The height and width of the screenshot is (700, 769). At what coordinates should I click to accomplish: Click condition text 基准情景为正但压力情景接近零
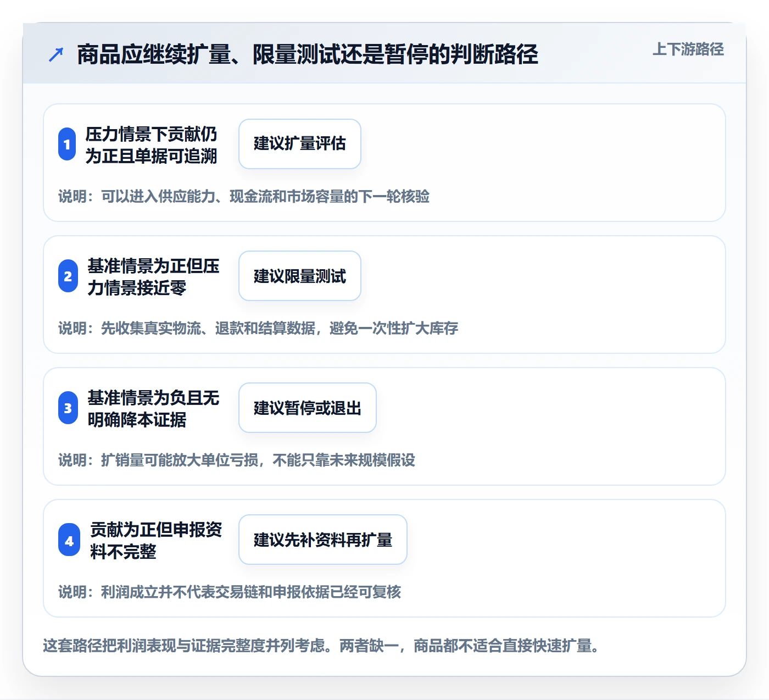point(153,276)
